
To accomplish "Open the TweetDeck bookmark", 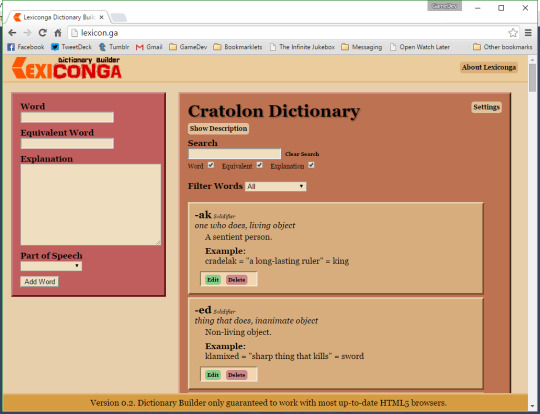I will tap(71, 47).
